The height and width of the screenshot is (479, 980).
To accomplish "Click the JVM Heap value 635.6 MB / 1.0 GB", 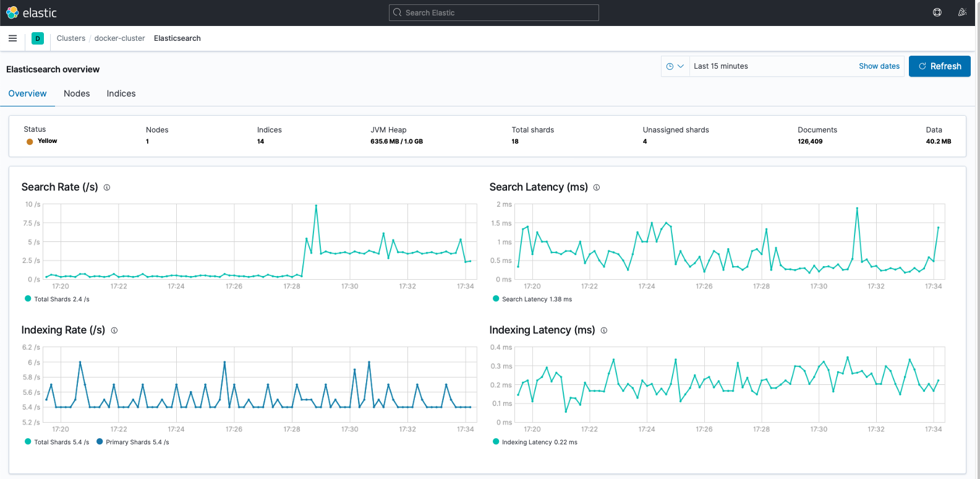I will [397, 142].
